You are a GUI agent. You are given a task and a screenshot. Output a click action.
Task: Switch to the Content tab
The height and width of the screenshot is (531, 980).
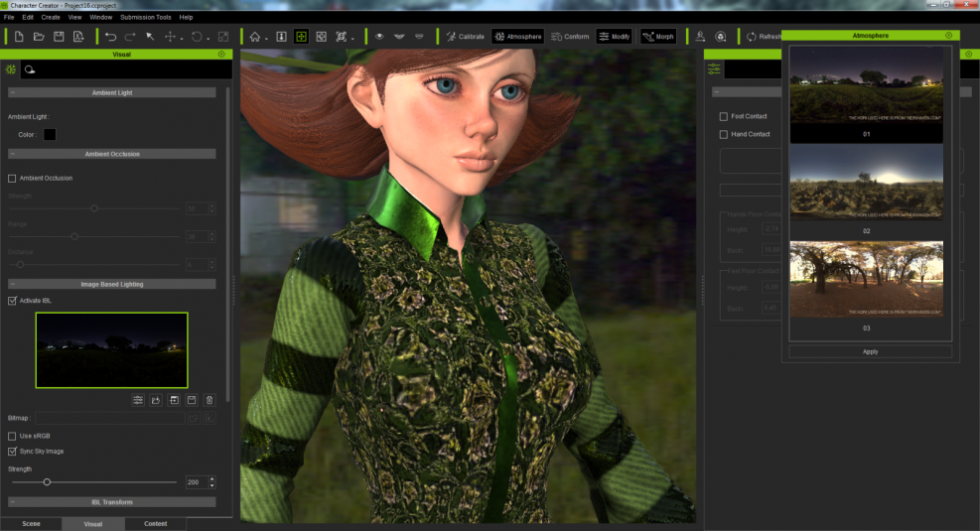click(x=155, y=523)
